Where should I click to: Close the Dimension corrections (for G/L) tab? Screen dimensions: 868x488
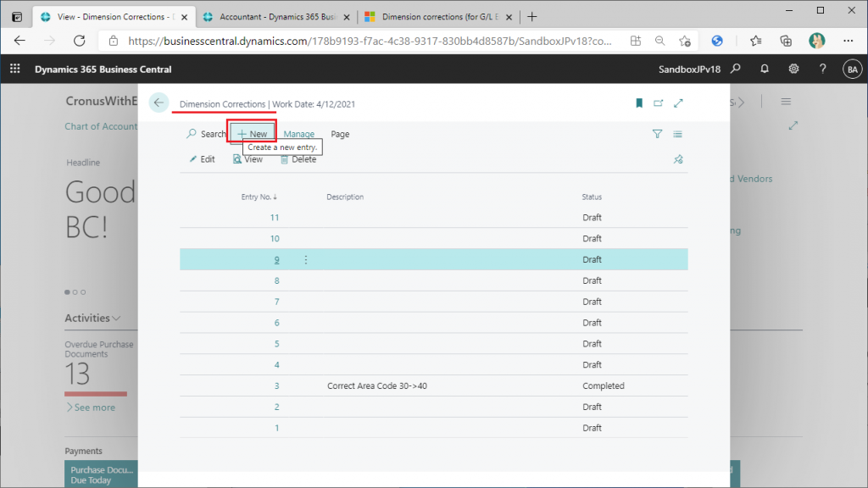point(509,17)
